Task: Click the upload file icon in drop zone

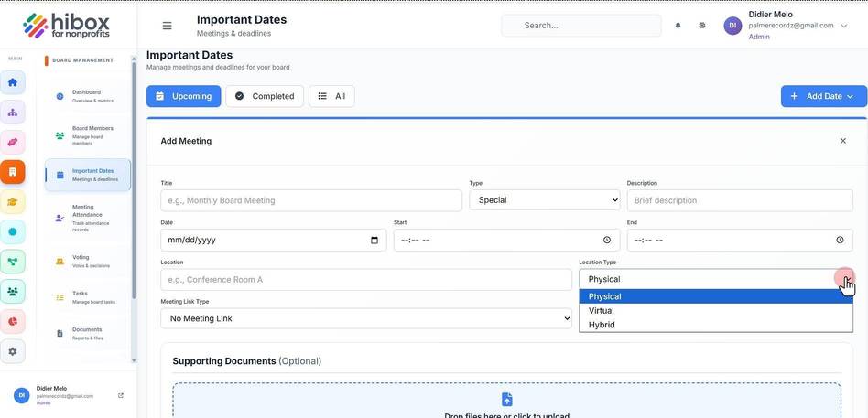Action: click(506, 399)
